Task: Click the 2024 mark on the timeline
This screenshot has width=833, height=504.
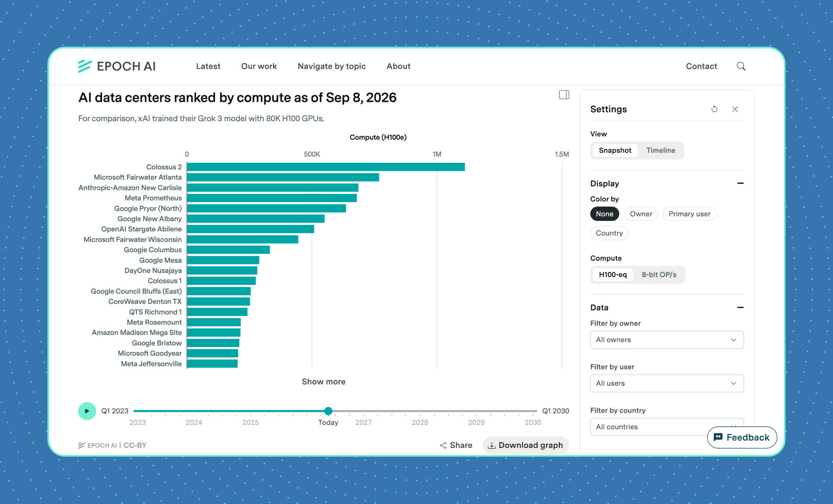Action: 194,422
